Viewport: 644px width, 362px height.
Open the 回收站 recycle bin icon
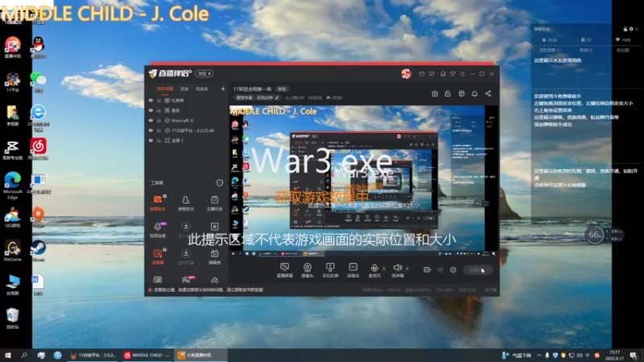point(13,319)
